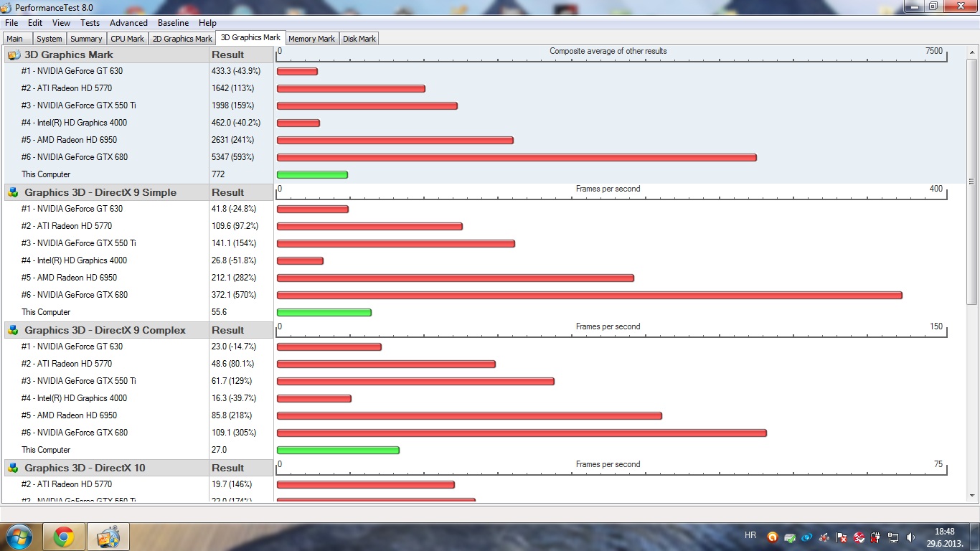
Task: Open the View menu
Action: [61, 23]
